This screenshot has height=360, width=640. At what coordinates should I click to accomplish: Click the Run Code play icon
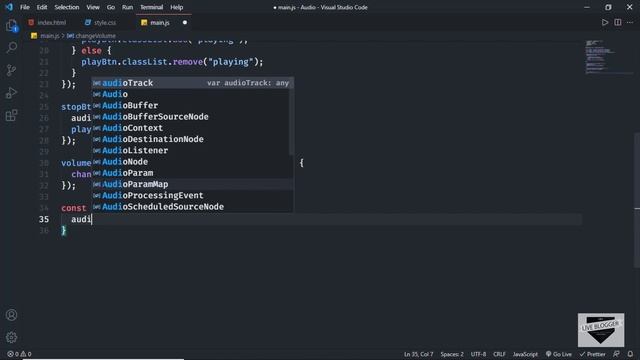(605, 22)
